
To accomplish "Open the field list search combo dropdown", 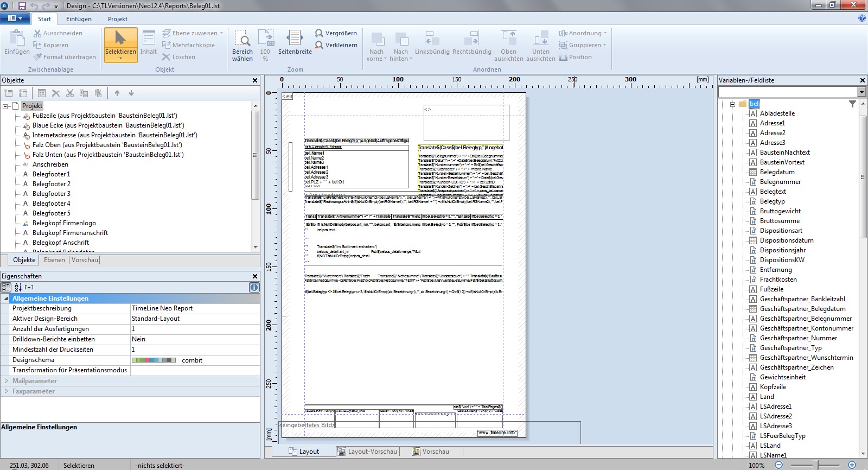I will tap(861, 92).
